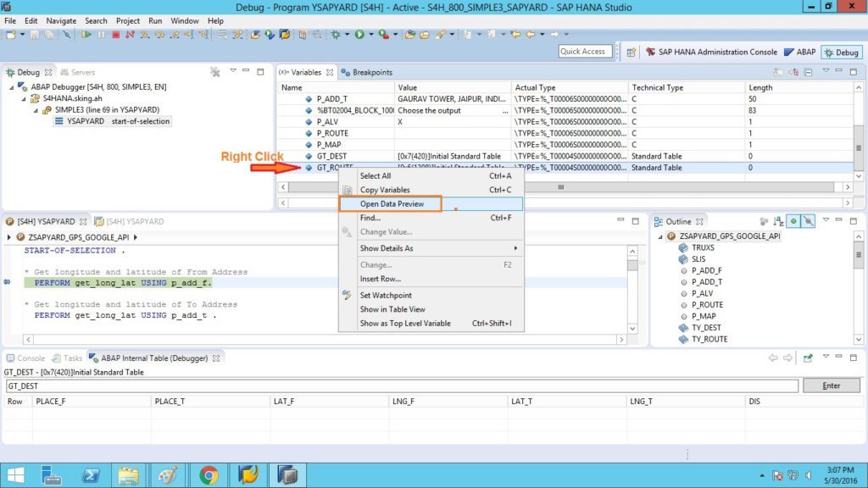
Task: Click the Set Watchpoint context menu icon
Action: pos(347,295)
